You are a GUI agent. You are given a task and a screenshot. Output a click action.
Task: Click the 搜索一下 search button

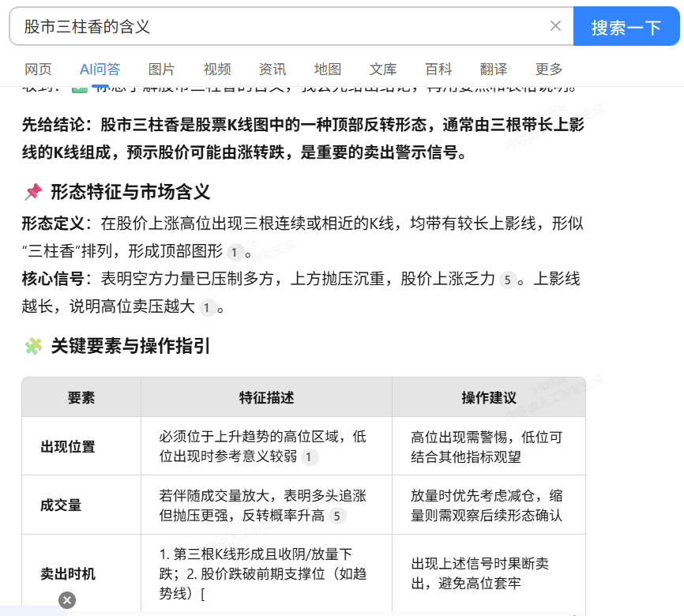(x=626, y=26)
